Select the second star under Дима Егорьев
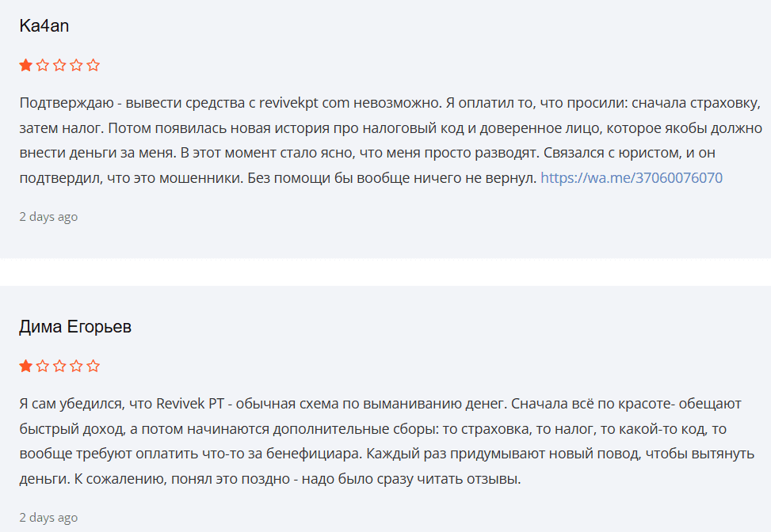 click(42, 366)
